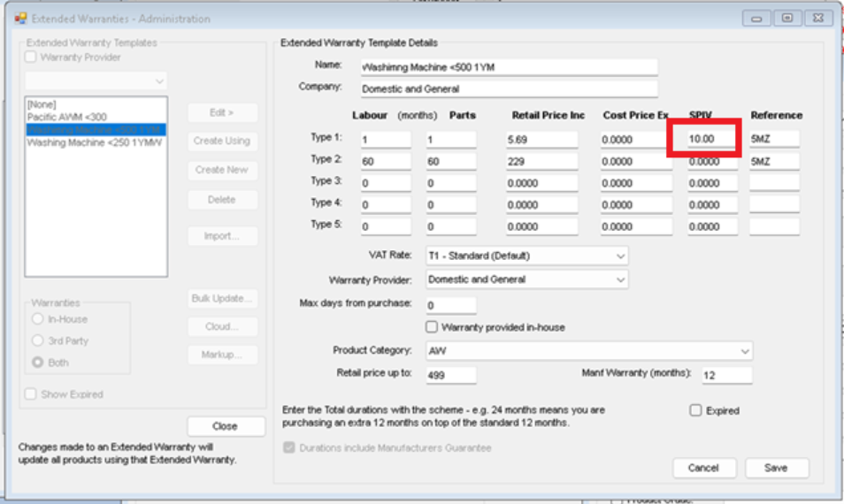Click the Type 4 SPIV field
This screenshot has width=844, height=504.
[x=712, y=205]
